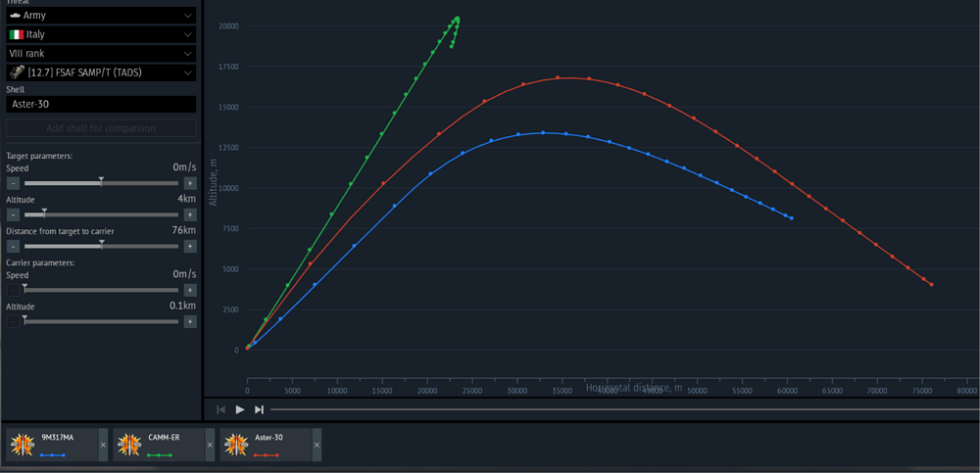Remove the CAMM-ER missile from comparison
The width and height of the screenshot is (980, 473).
(210, 445)
